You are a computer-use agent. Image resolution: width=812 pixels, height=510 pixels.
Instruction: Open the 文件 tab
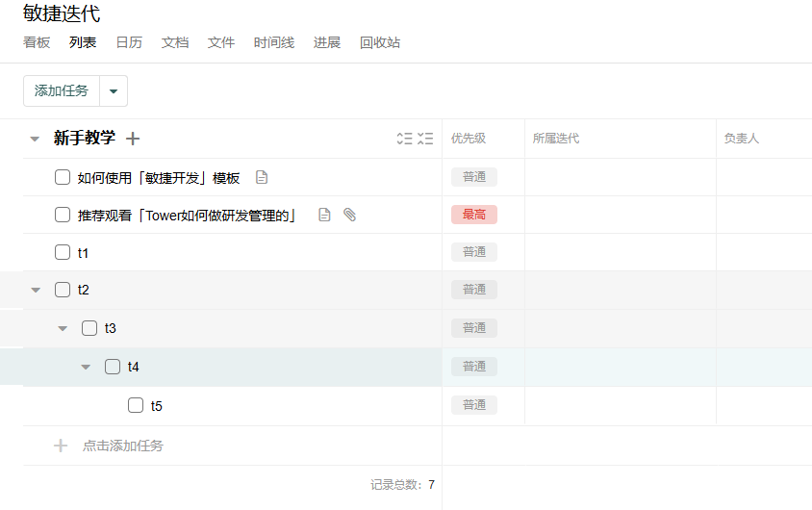point(221,42)
